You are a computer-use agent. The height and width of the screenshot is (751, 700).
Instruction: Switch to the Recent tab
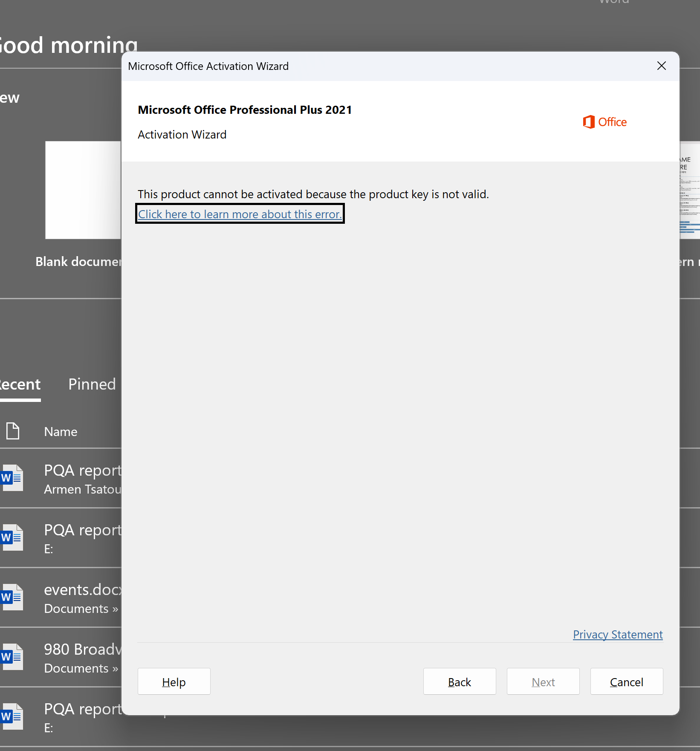click(20, 384)
